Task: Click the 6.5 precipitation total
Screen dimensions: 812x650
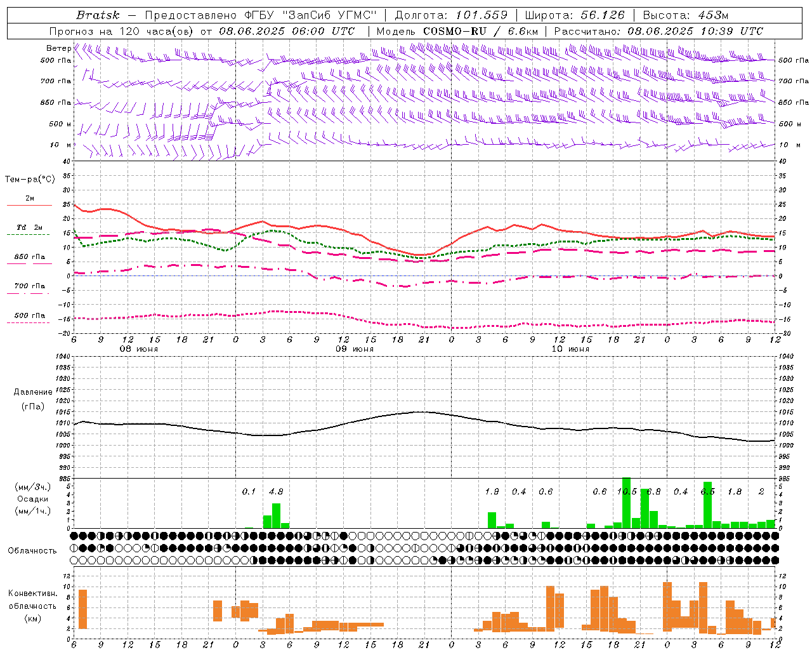Action: click(707, 492)
